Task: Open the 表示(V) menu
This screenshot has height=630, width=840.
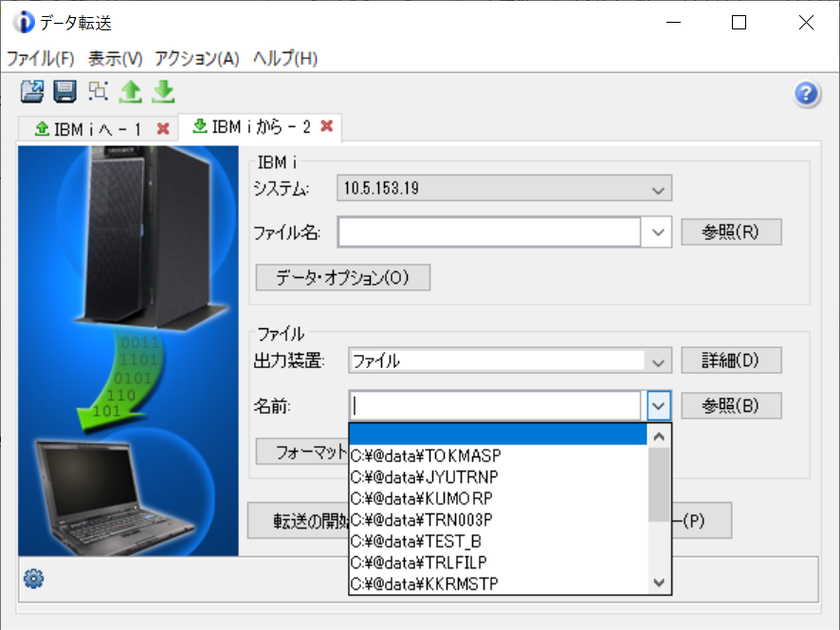Action: (115, 59)
